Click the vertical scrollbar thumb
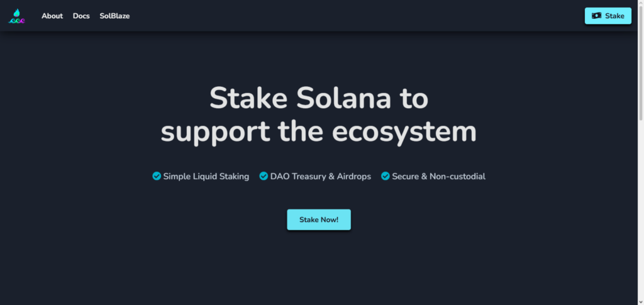The height and width of the screenshot is (305, 644). (640, 63)
